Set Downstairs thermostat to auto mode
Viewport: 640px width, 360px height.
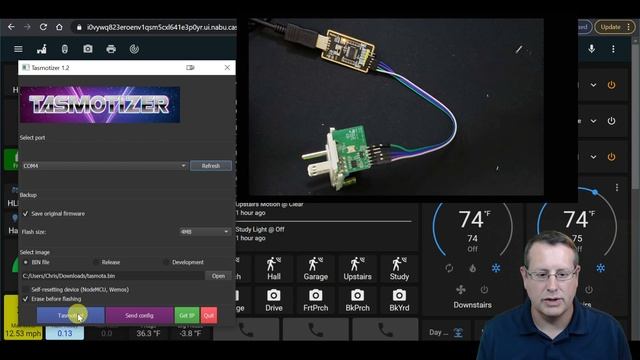click(449, 268)
